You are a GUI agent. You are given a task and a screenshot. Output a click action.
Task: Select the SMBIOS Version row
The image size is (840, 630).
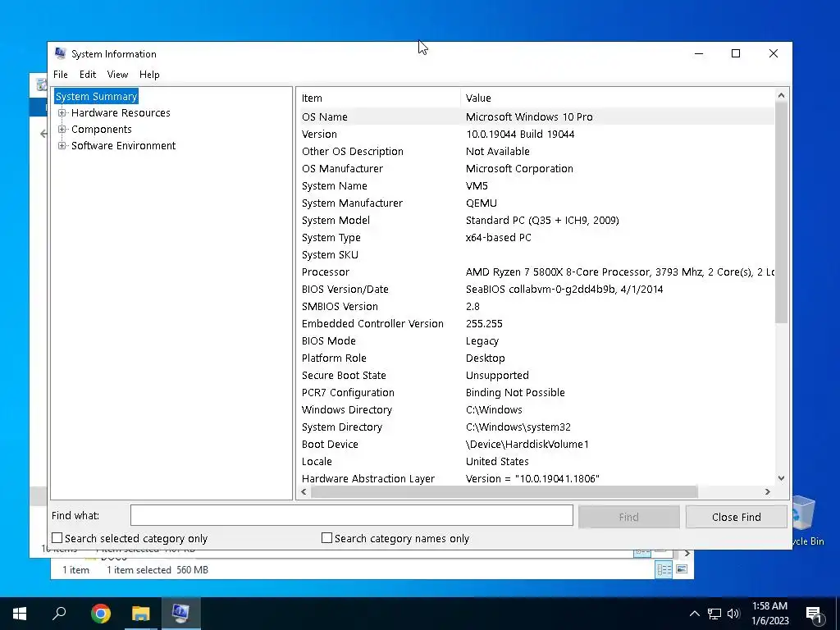point(536,307)
